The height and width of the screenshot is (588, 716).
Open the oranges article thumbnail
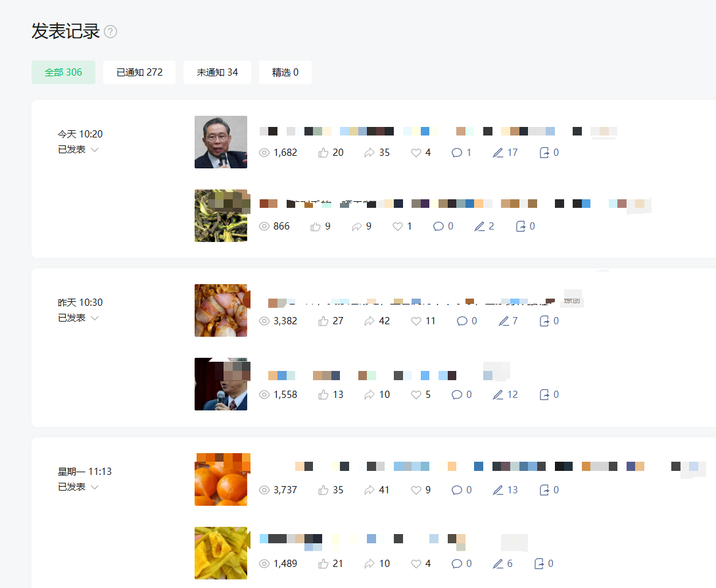click(x=222, y=479)
